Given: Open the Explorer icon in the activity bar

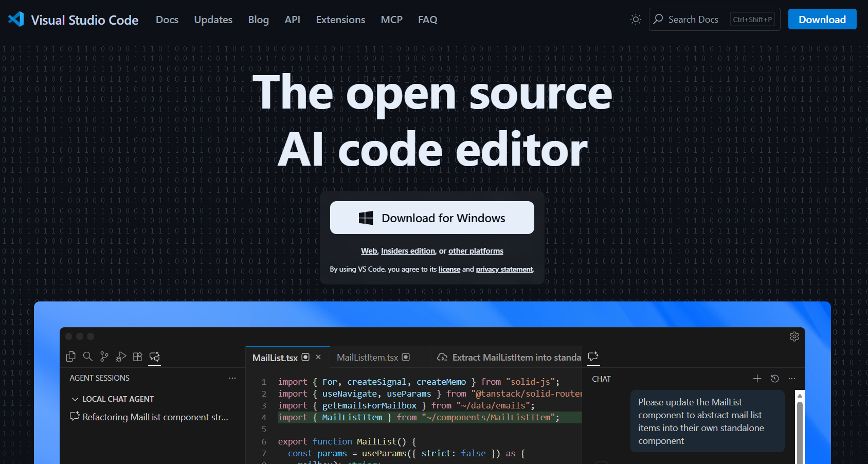Looking at the screenshot, I should click(x=71, y=356).
